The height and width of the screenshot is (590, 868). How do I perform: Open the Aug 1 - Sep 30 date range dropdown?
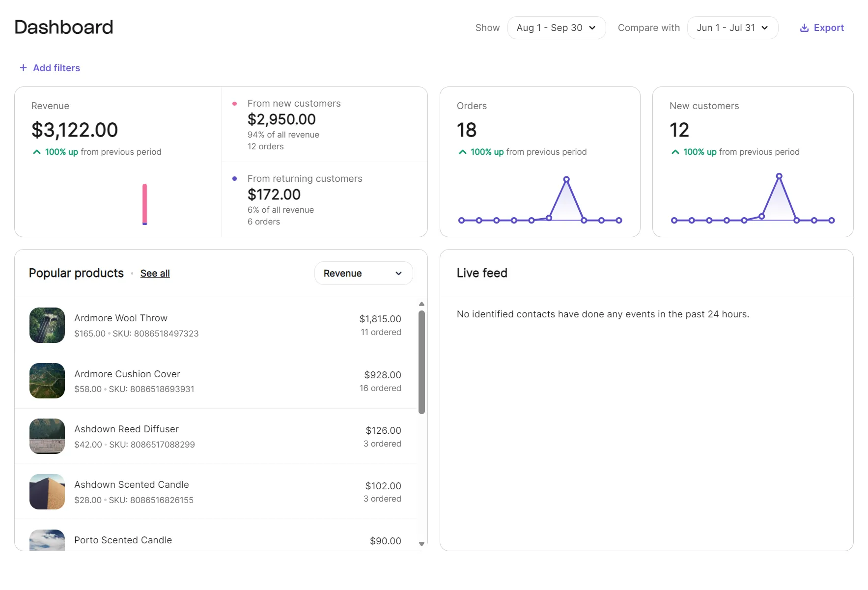[556, 28]
